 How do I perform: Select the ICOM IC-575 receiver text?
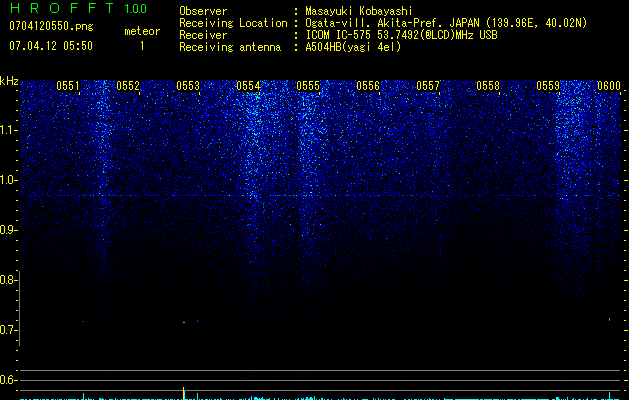click(401, 35)
